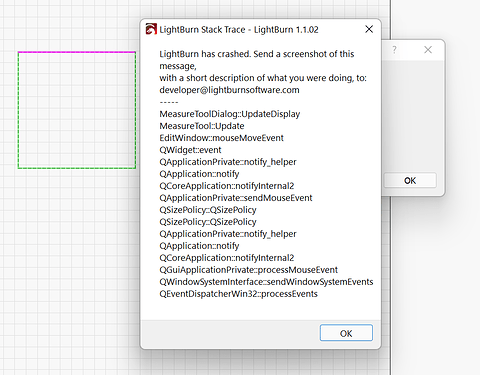Select the green dashed left edge of rectangle

pos(18,110)
